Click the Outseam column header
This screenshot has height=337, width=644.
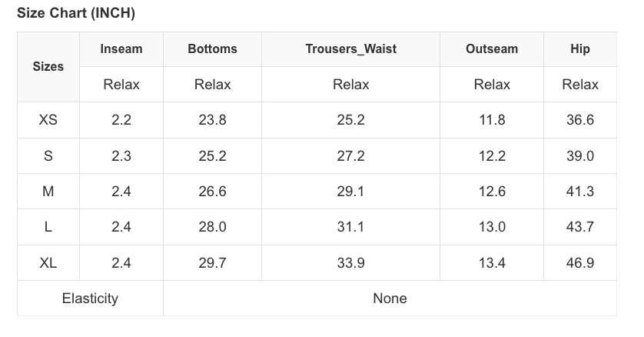click(492, 49)
